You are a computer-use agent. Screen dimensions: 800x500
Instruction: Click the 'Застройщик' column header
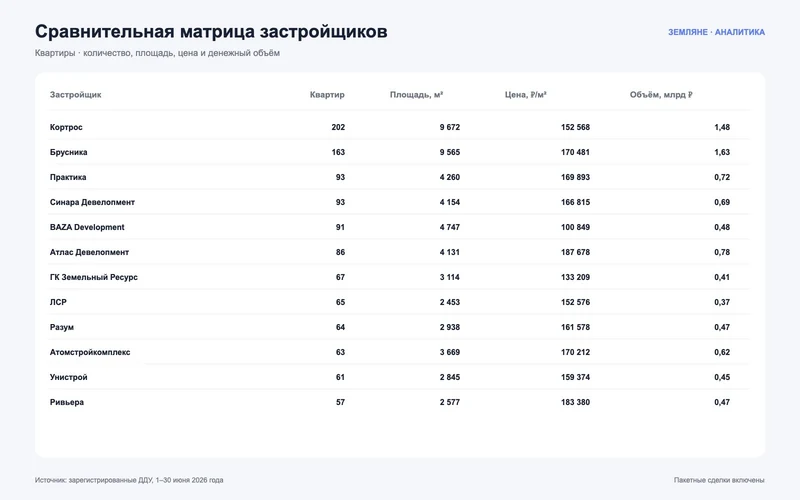point(76,94)
